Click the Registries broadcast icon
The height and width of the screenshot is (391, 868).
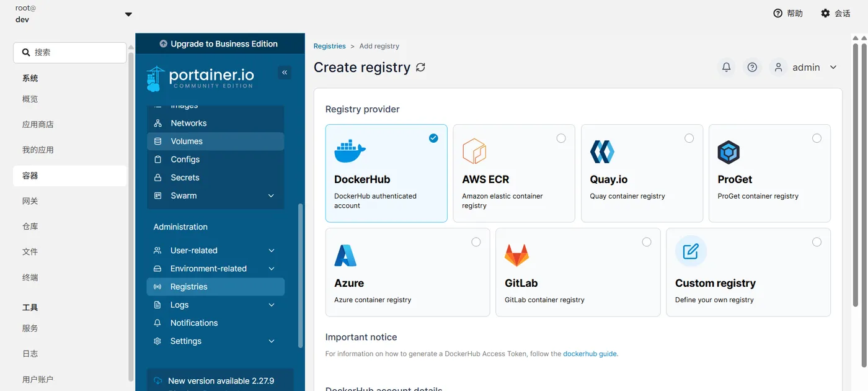click(x=157, y=287)
